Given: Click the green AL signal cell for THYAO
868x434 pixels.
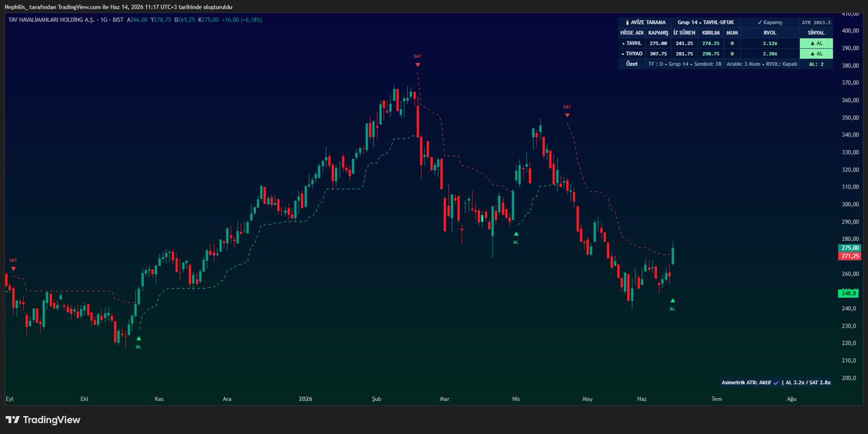Looking at the screenshot, I should point(816,54).
